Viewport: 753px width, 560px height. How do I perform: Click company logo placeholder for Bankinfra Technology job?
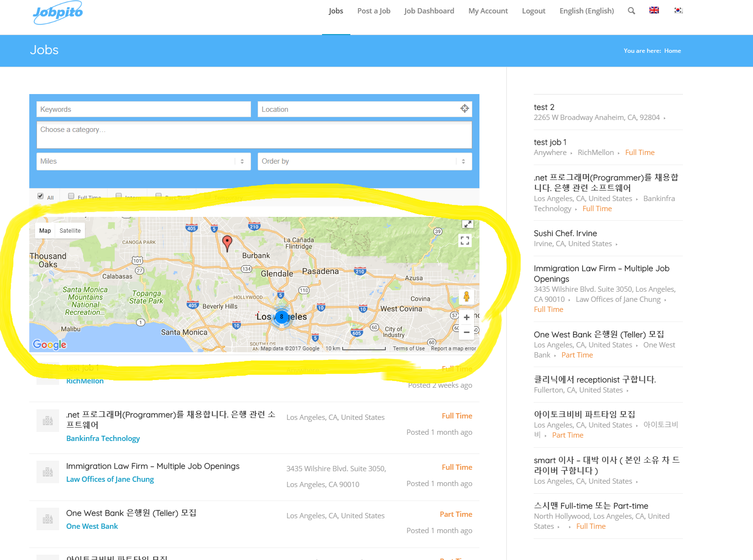tap(48, 421)
